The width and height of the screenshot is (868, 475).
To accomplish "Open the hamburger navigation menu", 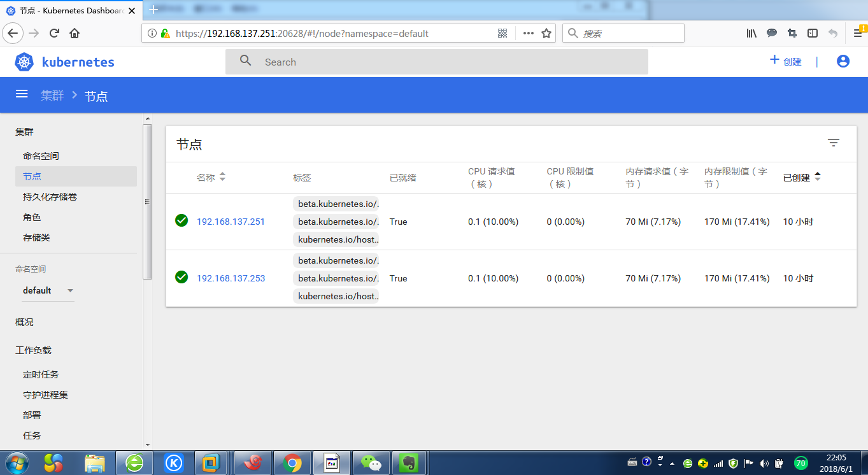I will click(22, 94).
